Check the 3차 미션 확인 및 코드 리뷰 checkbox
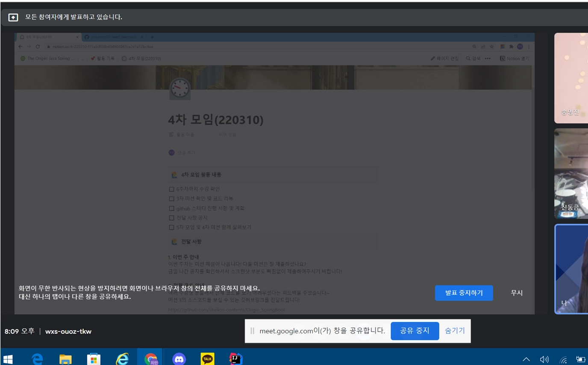This screenshot has width=588, height=365. (x=171, y=199)
